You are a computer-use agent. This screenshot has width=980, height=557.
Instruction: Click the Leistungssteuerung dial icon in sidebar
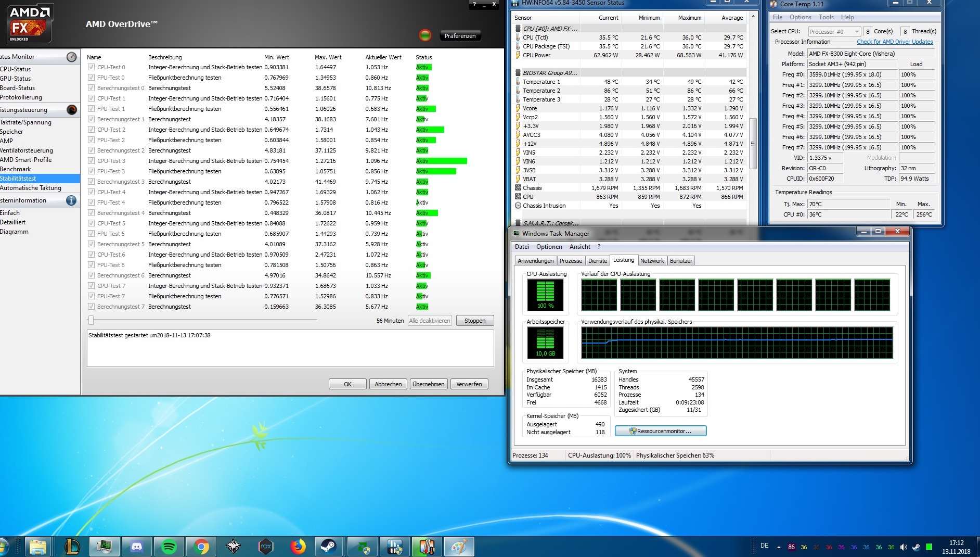click(72, 110)
